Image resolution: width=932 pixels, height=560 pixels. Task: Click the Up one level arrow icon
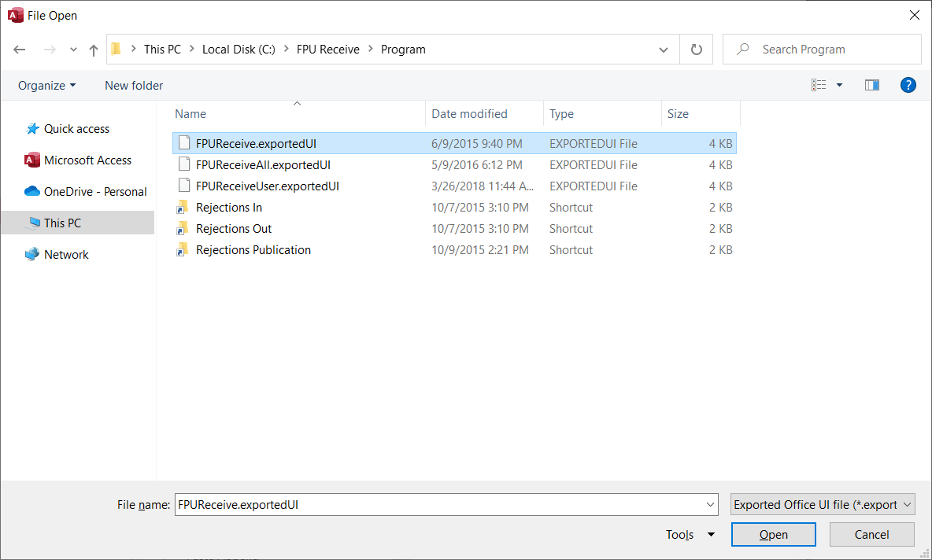click(x=94, y=50)
